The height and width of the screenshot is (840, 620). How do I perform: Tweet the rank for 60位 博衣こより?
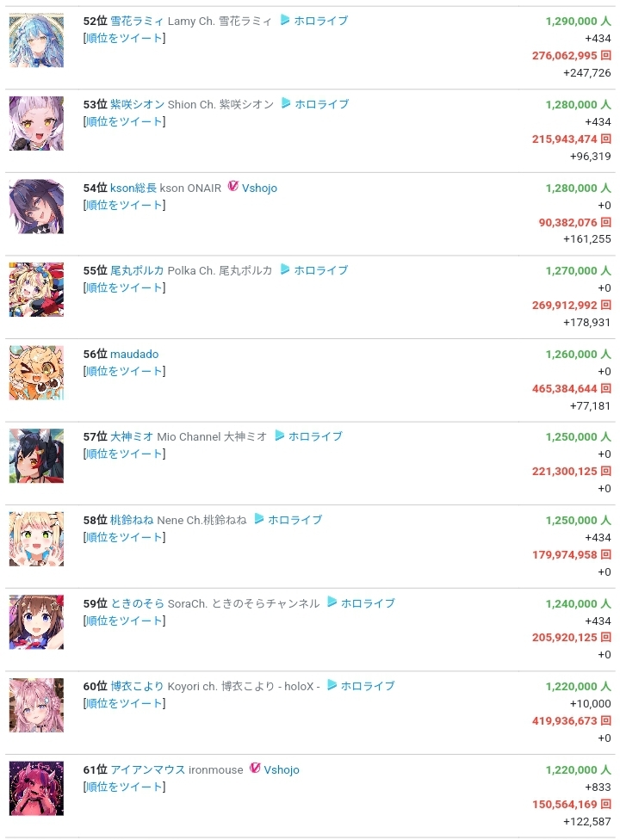coord(124,703)
